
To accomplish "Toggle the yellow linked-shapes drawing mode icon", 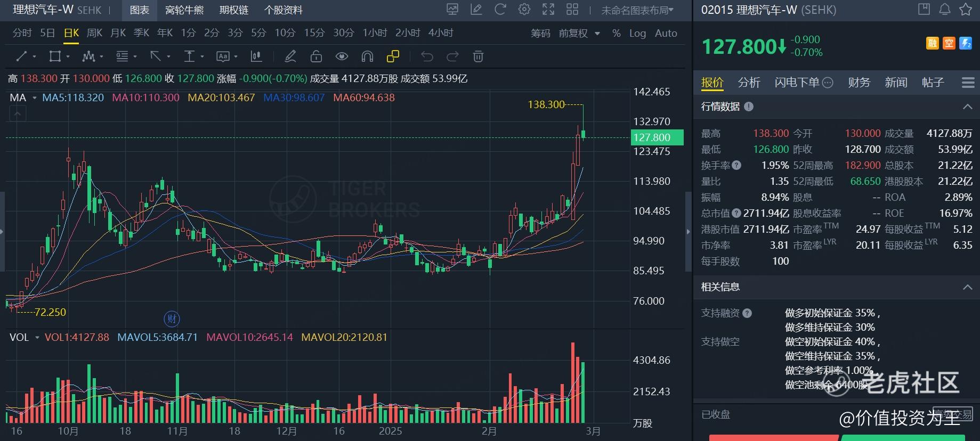I will click(x=393, y=56).
